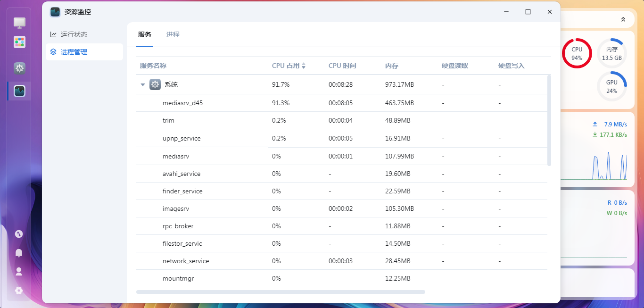Click the W 0 B/s disk write
This screenshot has width=644, height=308.
(x=617, y=213)
